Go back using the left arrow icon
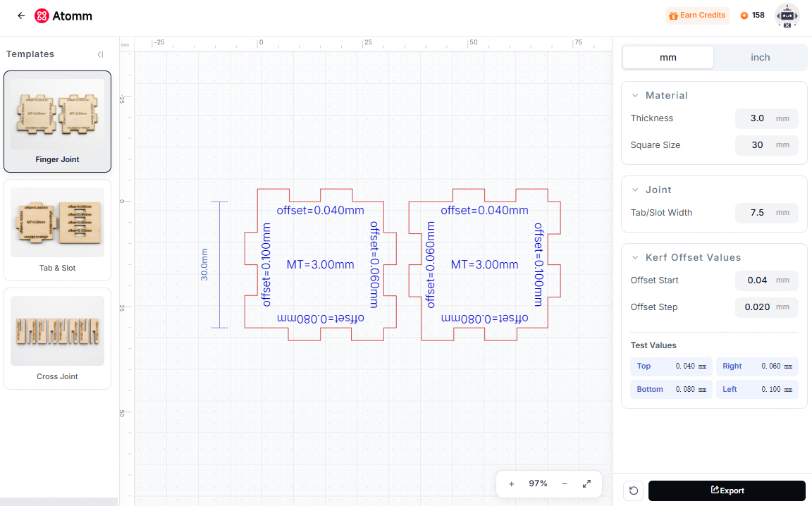The height and width of the screenshot is (506, 812). pos(20,16)
